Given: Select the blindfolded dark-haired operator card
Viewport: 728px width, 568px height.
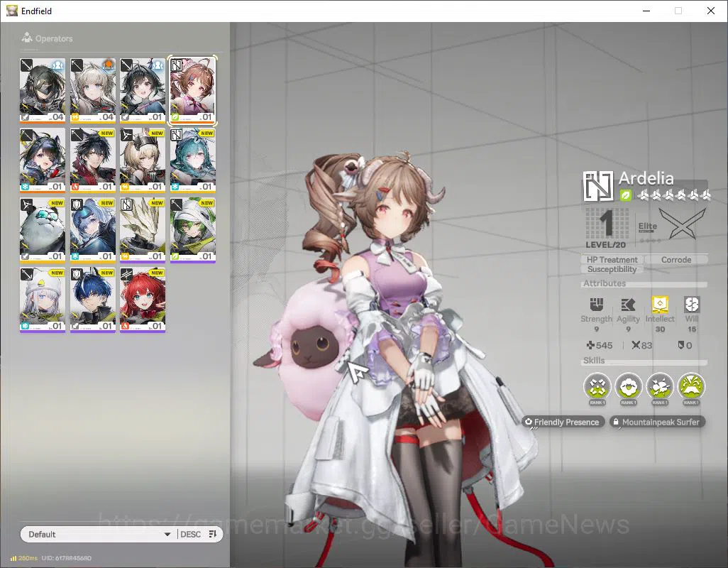Looking at the screenshot, I should pos(43,90).
